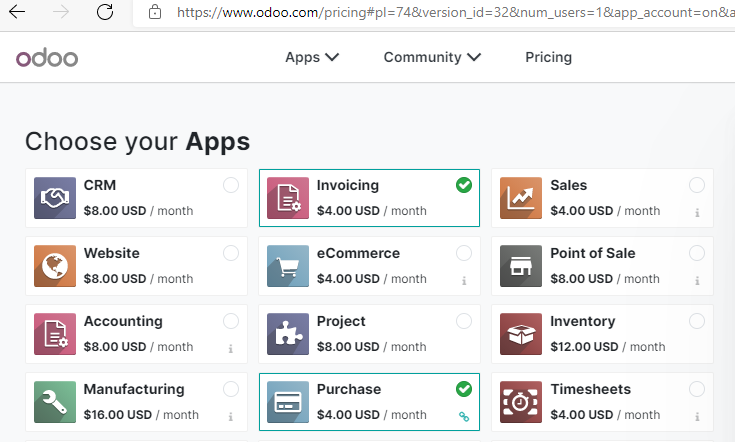Click the eCommerce shopping cart icon

tap(288, 266)
